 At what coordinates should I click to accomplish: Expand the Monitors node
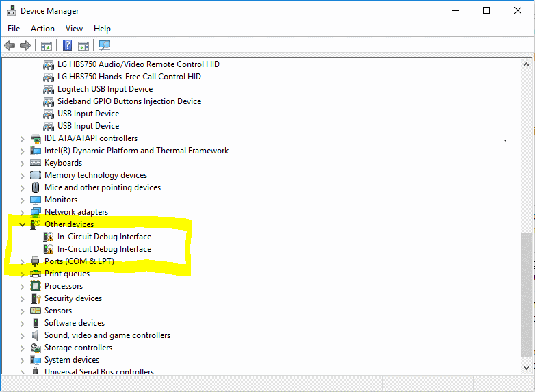click(22, 200)
